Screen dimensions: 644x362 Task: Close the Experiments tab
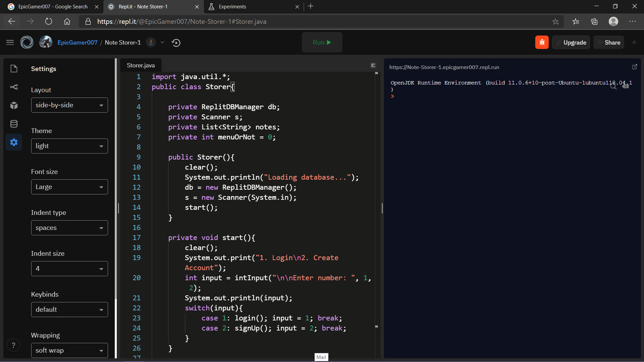(x=297, y=7)
